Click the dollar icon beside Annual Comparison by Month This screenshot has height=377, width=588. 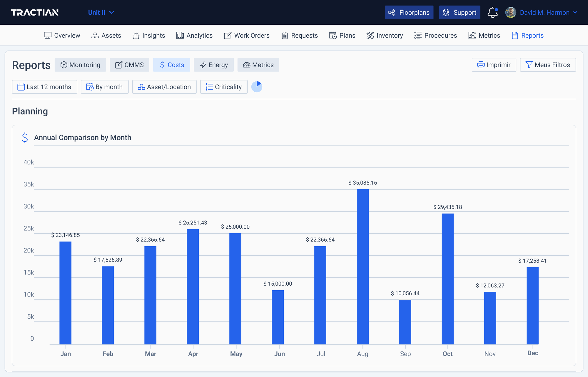(x=25, y=137)
